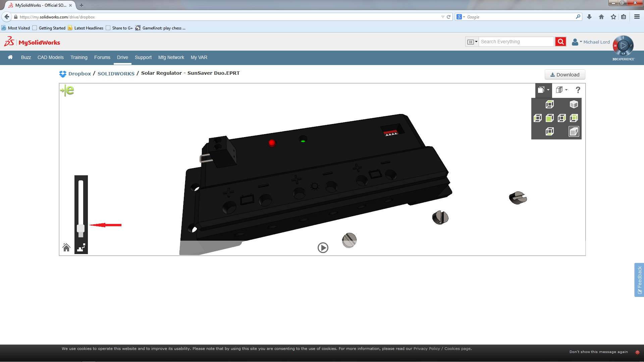
Task: Click the viewer home reset icon
Action: coord(66,248)
